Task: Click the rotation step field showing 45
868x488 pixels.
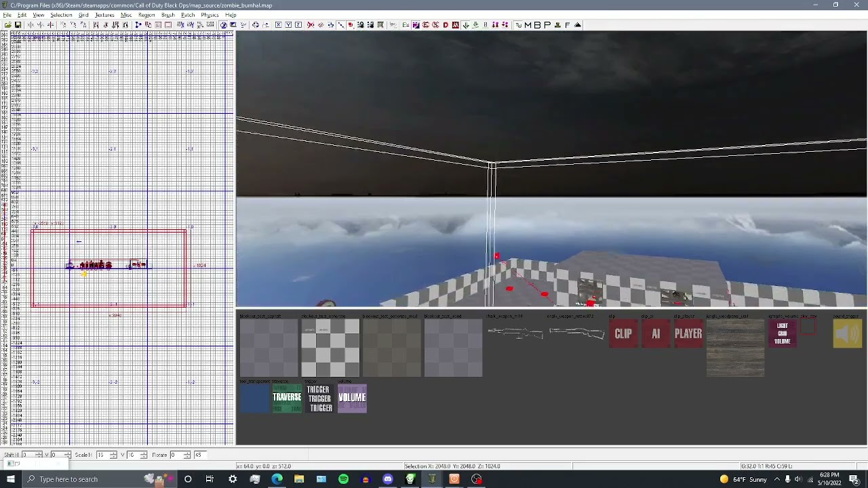Action: 201,455
